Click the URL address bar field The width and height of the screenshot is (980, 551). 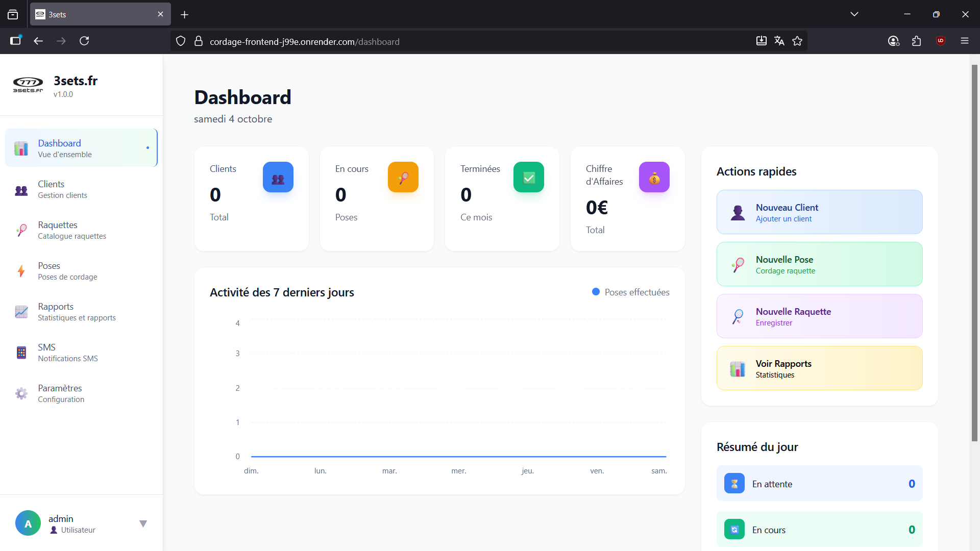pos(459,41)
